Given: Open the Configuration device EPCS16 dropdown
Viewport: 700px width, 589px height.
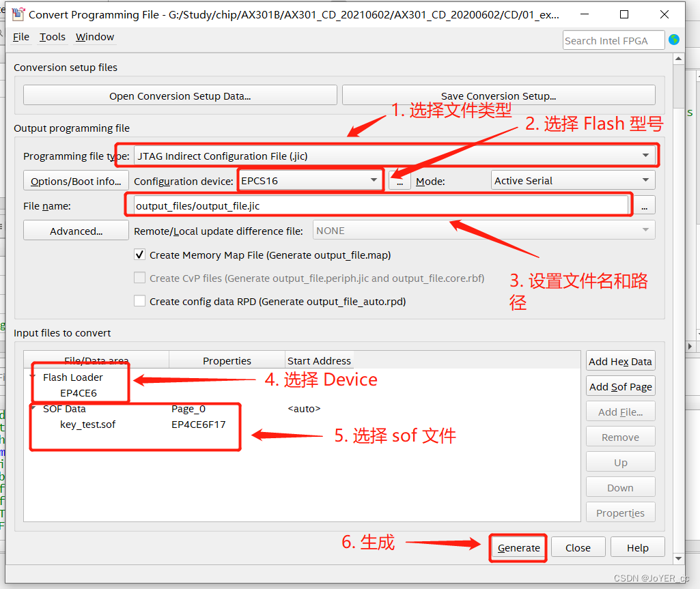Looking at the screenshot, I should (372, 179).
